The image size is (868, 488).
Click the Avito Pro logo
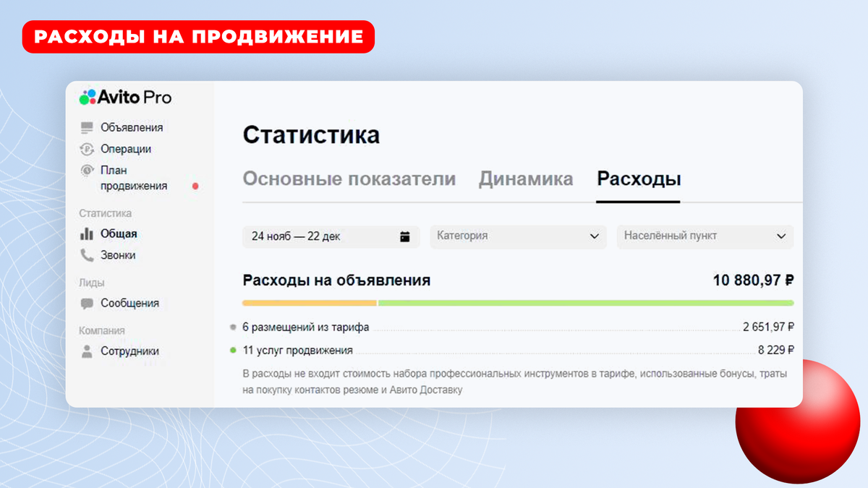[x=125, y=97]
